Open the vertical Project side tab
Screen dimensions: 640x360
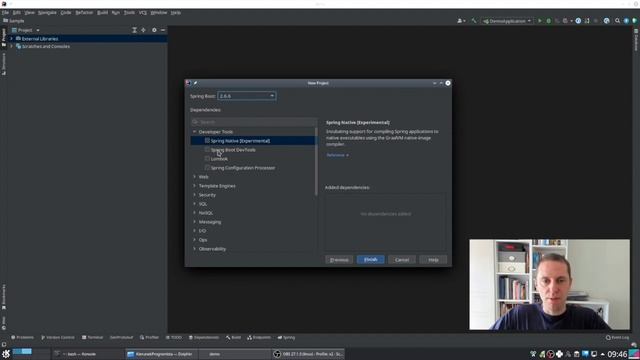point(4,37)
